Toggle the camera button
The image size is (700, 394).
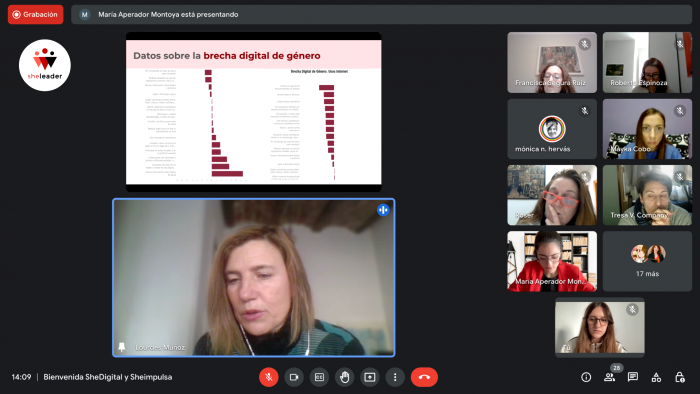pos(294,377)
